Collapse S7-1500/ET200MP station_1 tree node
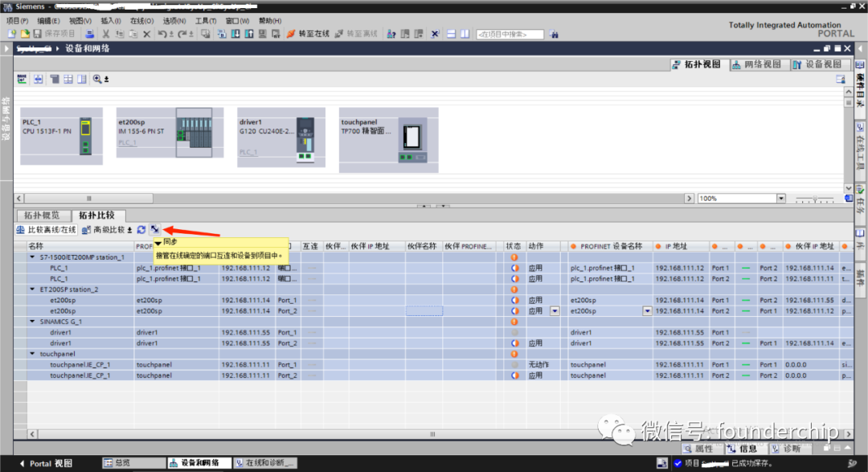The width and height of the screenshot is (868, 472). pos(33,257)
